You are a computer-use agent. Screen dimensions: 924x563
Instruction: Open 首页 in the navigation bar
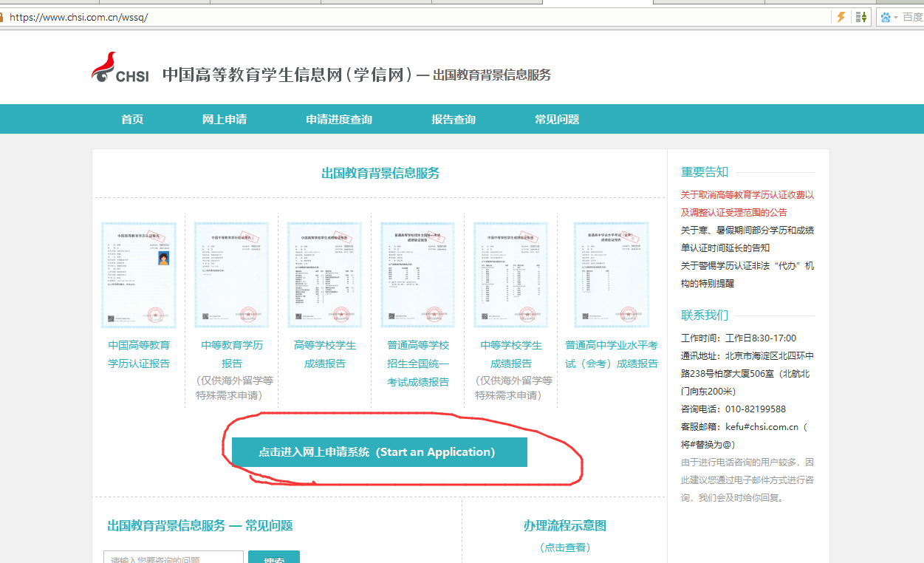pos(132,119)
